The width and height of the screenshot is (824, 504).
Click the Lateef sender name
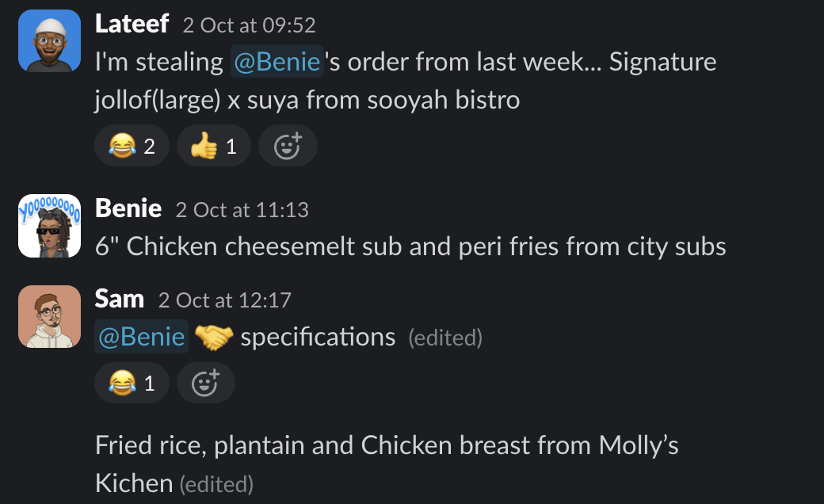coord(132,24)
